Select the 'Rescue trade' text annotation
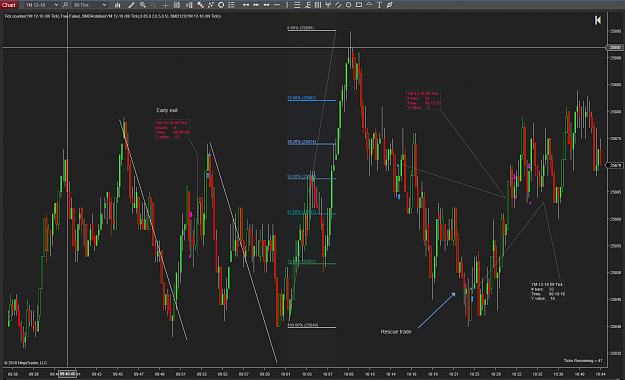 click(396, 331)
